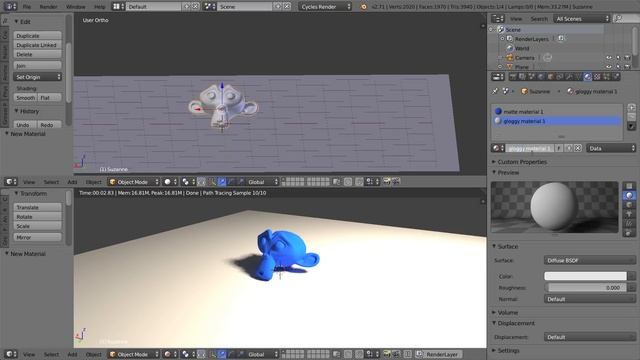Set shading to Flat
The image size is (640, 360).
point(49,98)
